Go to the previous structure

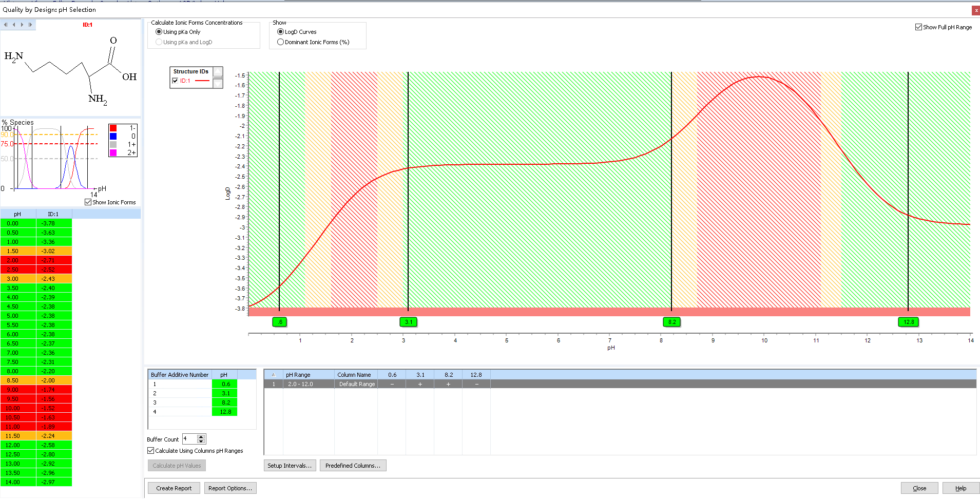pos(14,25)
